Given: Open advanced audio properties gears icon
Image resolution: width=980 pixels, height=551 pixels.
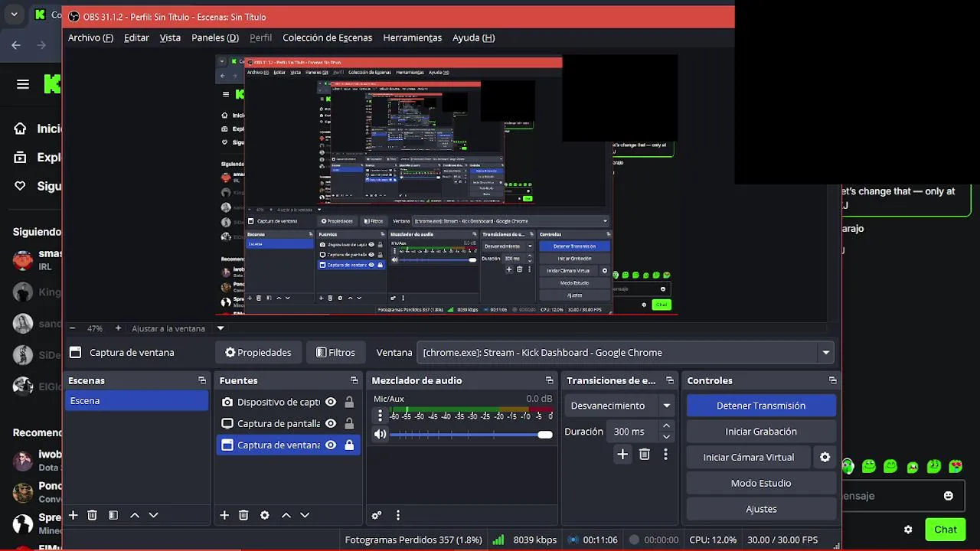Looking at the screenshot, I should point(377,516).
